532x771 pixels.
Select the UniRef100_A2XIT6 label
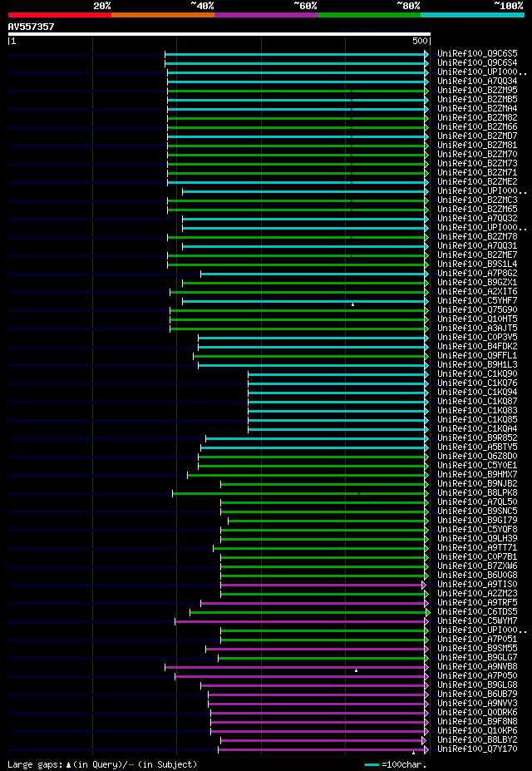pyautogui.click(x=477, y=292)
